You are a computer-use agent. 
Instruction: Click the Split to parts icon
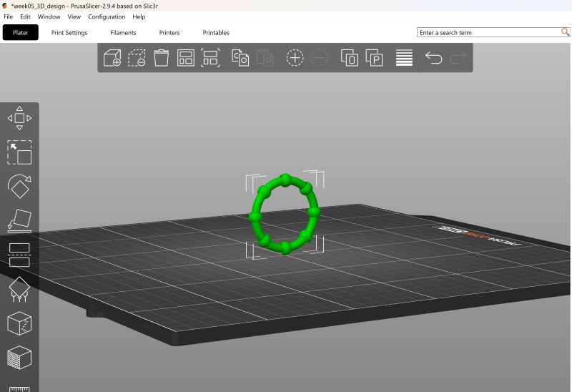[374, 58]
